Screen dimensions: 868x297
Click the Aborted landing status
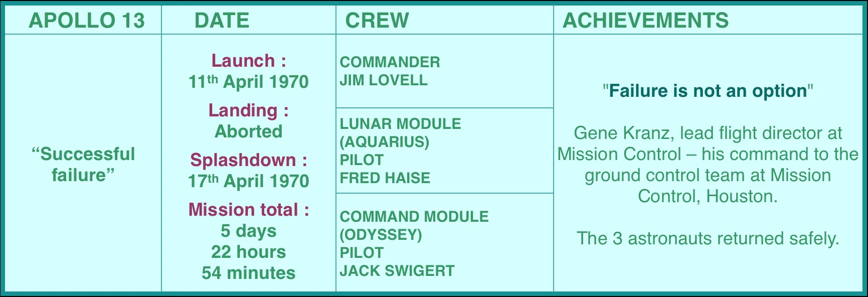click(x=249, y=131)
